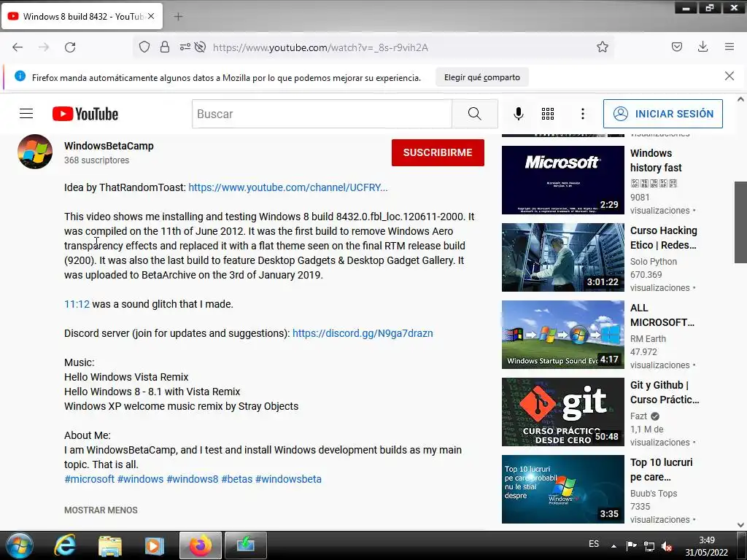Image resolution: width=747 pixels, height=560 pixels.
Task: Click the page vertical scrollbar thumb
Action: point(740,222)
